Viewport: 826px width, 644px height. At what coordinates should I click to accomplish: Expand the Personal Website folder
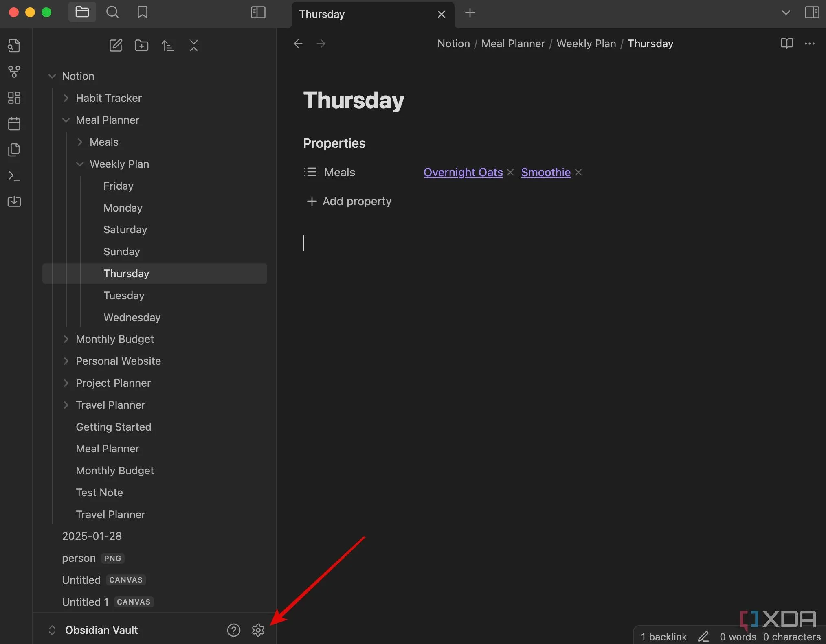(x=66, y=361)
